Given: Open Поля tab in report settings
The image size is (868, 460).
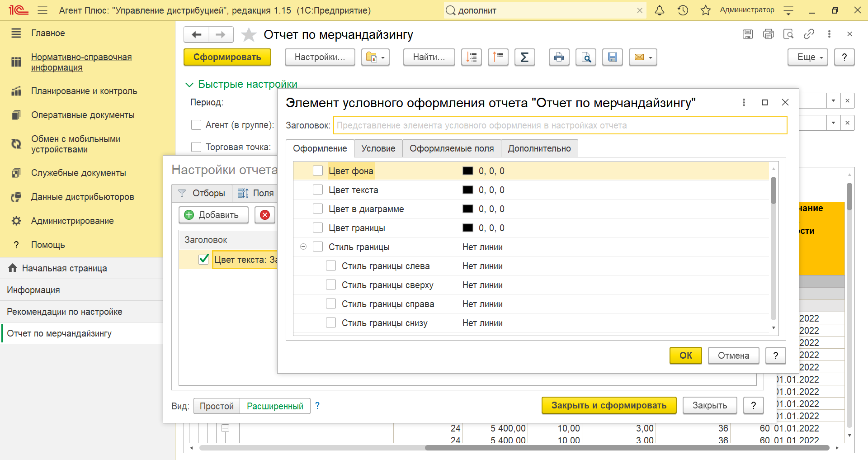Looking at the screenshot, I should pyautogui.click(x=256, y=193).
